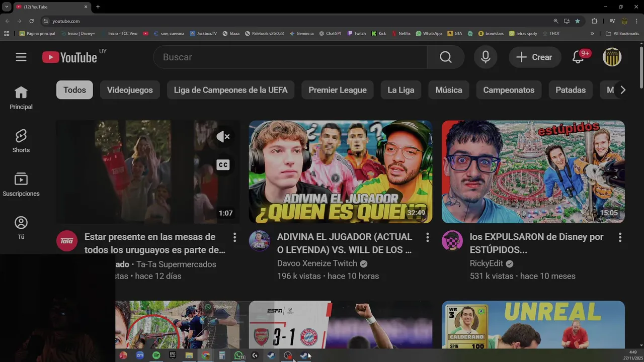Open the 'los EXPULSARON de Disney' title
The image size is (644, 362).
pyautogui.click(x=537, y=243)
